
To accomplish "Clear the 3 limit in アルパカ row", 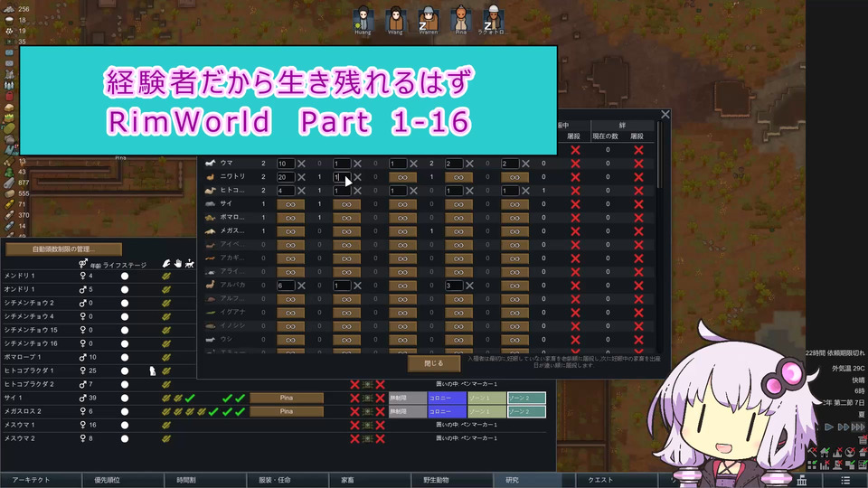I will [x=469, y=286].
